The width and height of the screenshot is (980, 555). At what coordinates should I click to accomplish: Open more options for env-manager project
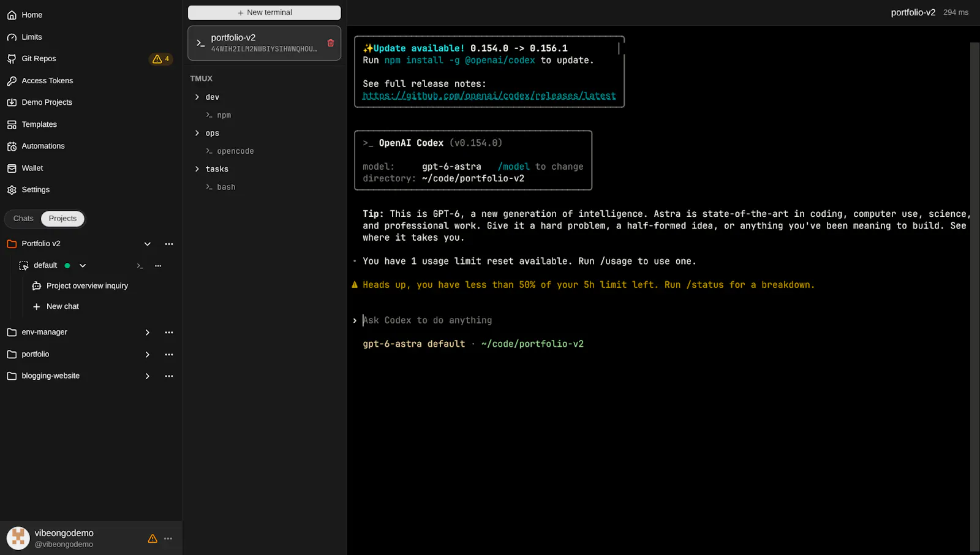pos(169,333)
